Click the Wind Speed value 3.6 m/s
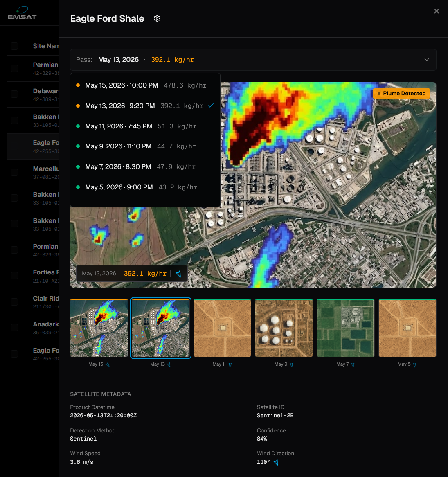448x477 pixels. pyautogui.click(x=81, y=462)
